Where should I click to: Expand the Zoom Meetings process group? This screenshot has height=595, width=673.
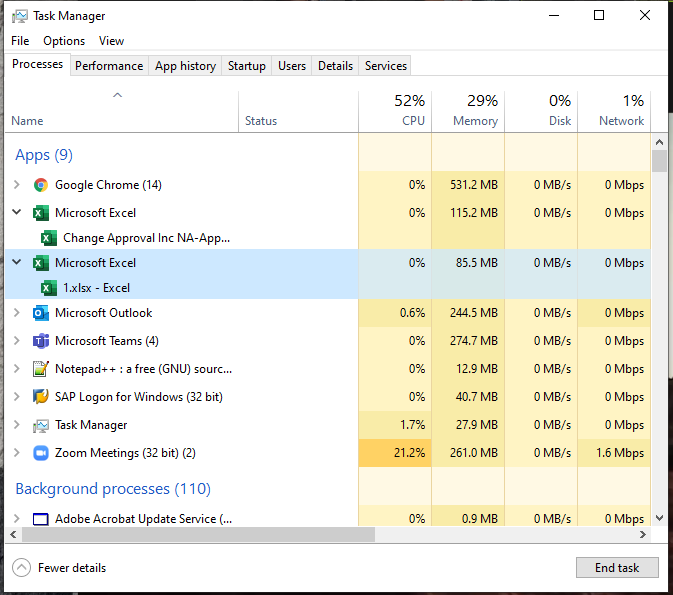(x=16, y=453)
